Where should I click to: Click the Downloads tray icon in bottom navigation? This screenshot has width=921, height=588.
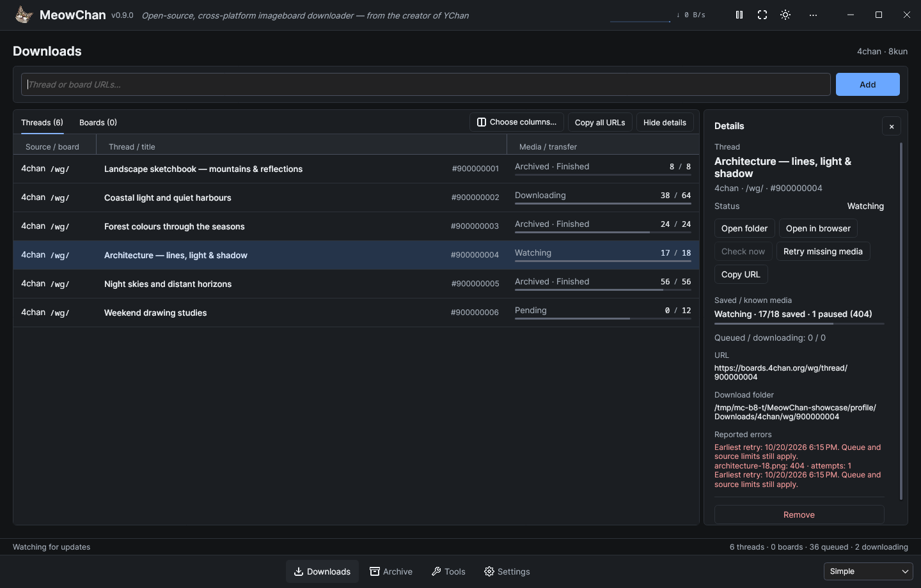(x=299, y=571)
